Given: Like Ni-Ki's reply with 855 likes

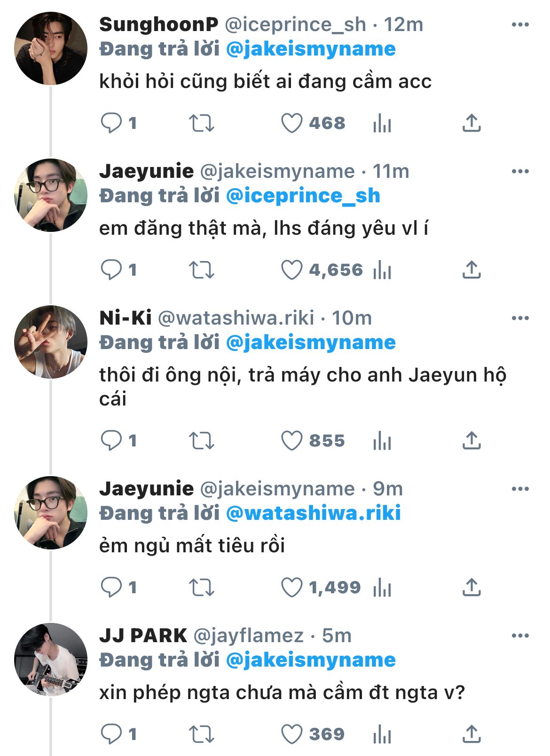Looking at the screenshot, I should click(x=291, y=441).
